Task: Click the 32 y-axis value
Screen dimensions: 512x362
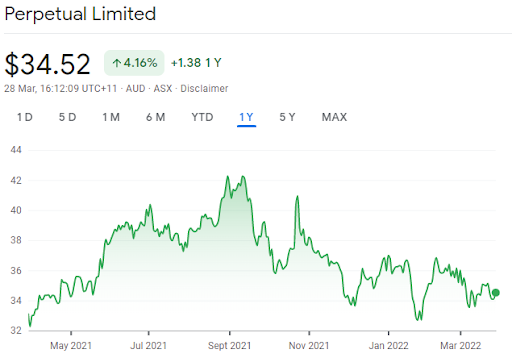Action: click(x=16, y=330)
